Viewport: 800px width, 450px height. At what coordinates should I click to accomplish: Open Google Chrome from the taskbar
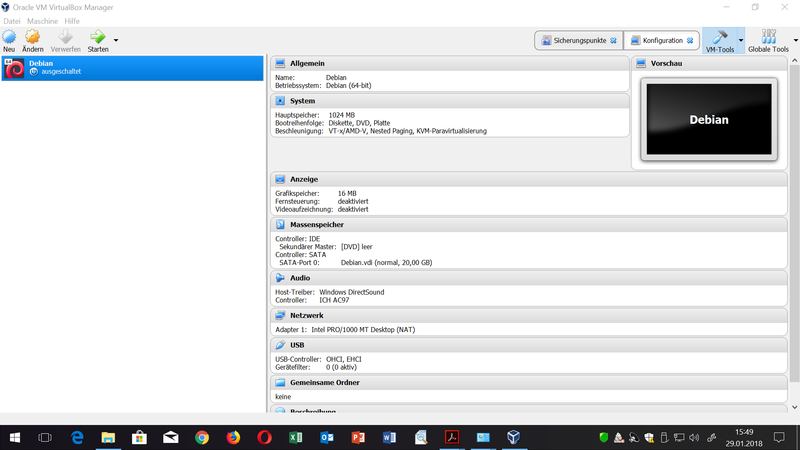pos(202,437)
